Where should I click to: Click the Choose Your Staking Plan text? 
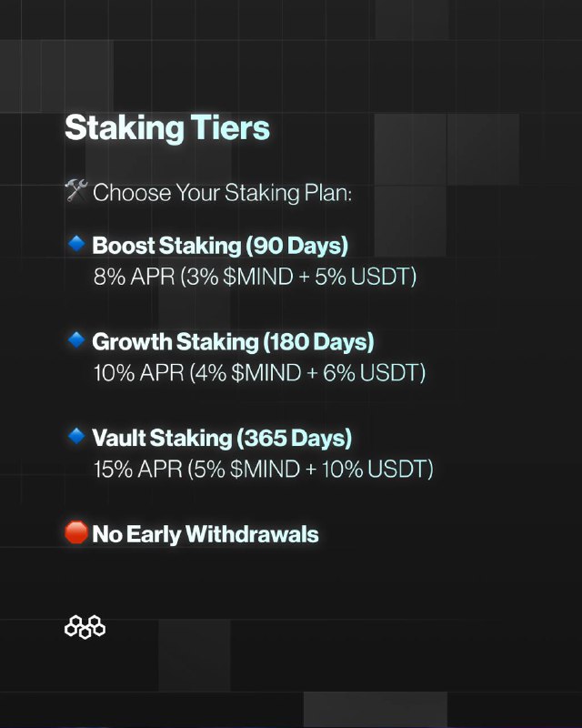222,192
